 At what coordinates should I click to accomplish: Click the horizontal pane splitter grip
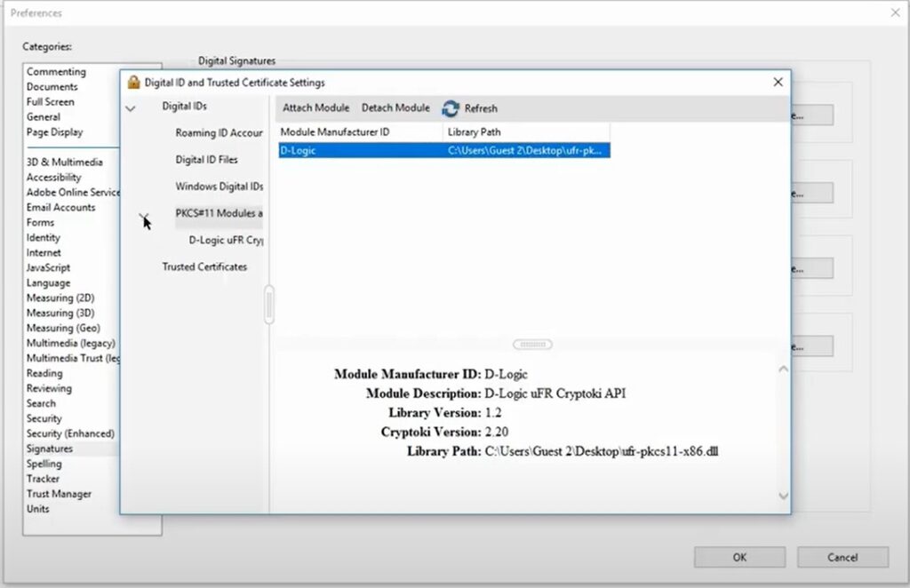(533, 345)
